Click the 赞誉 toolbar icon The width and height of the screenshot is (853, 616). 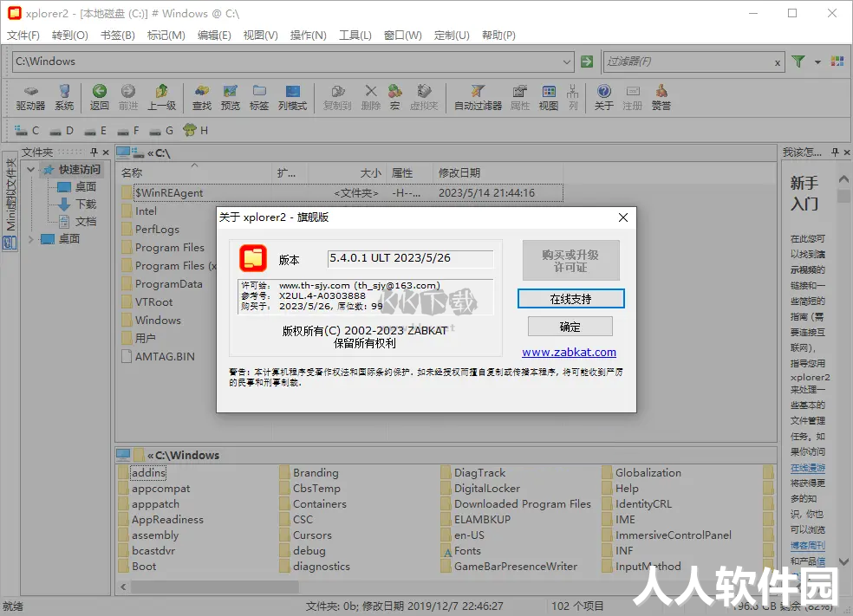click(661, 97)
